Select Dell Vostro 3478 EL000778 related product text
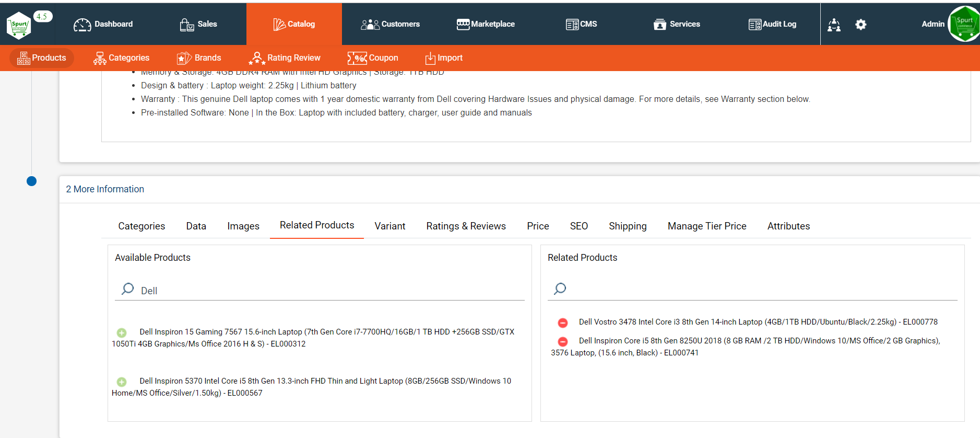The width and height of the screenshot is (980, 438). (758, 322)
